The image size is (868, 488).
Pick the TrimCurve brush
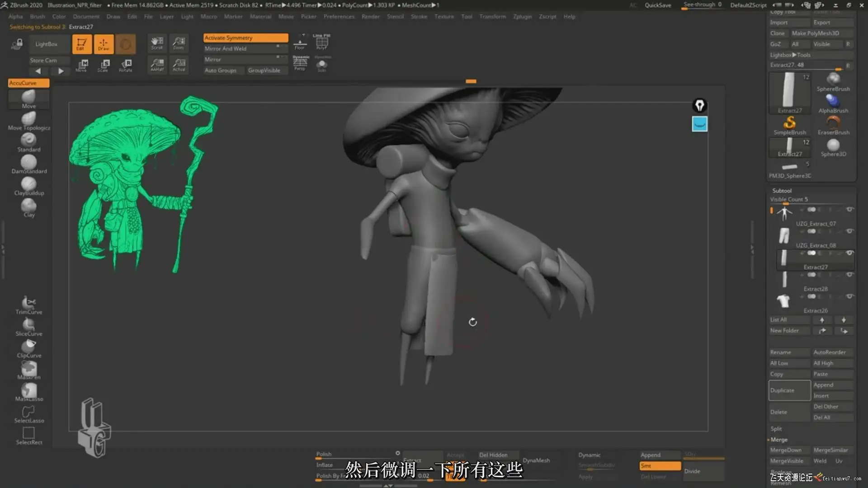point(28,304)
